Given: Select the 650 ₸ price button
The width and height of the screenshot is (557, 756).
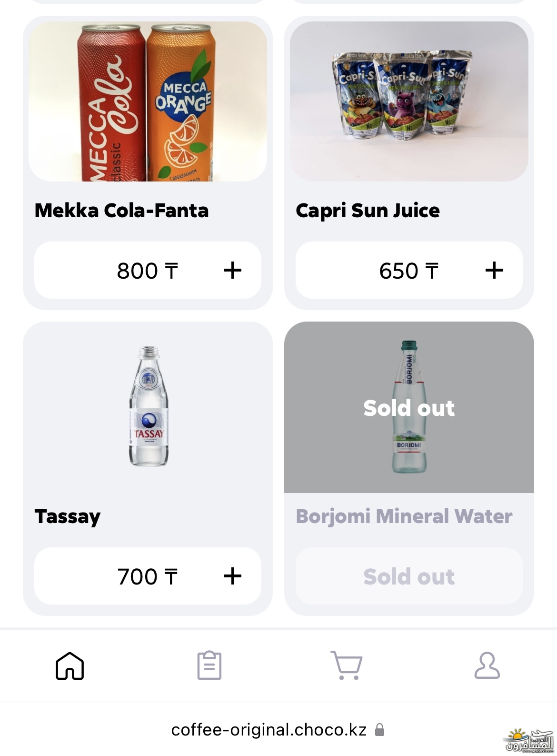Looking at the screenshot, I should coord(408,271).
